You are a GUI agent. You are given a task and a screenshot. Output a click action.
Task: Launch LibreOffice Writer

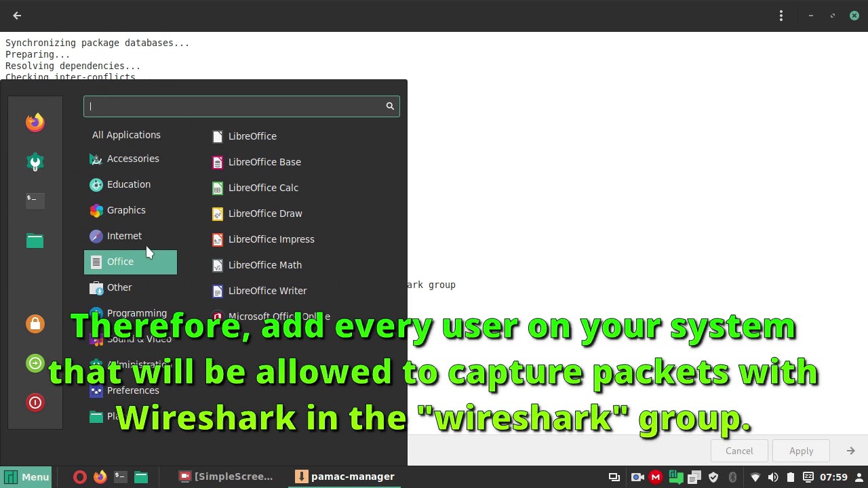click(x=260, y=291)
